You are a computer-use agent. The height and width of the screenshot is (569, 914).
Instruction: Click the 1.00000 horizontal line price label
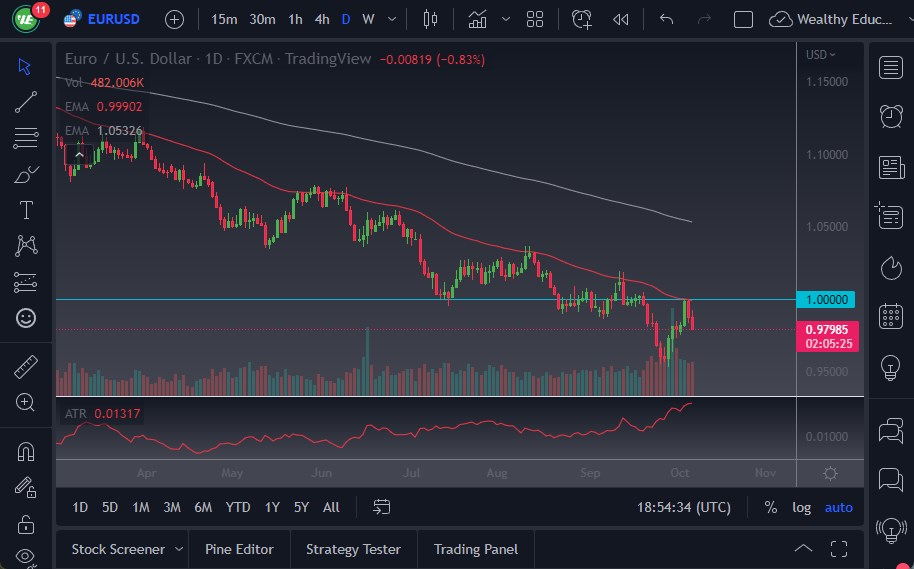click(x=829, y=299)
